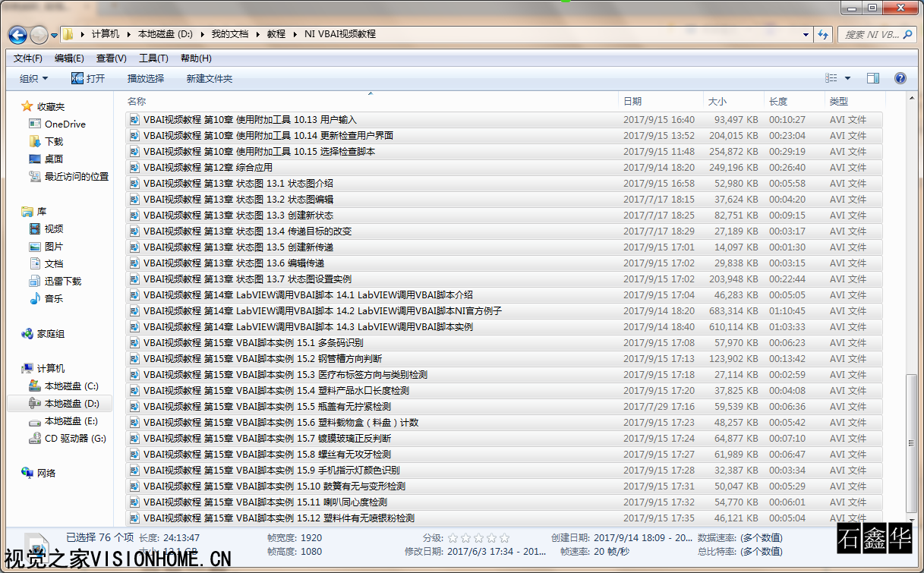
Task: Click the Back navigation arrow button
Action: point(17,35)
